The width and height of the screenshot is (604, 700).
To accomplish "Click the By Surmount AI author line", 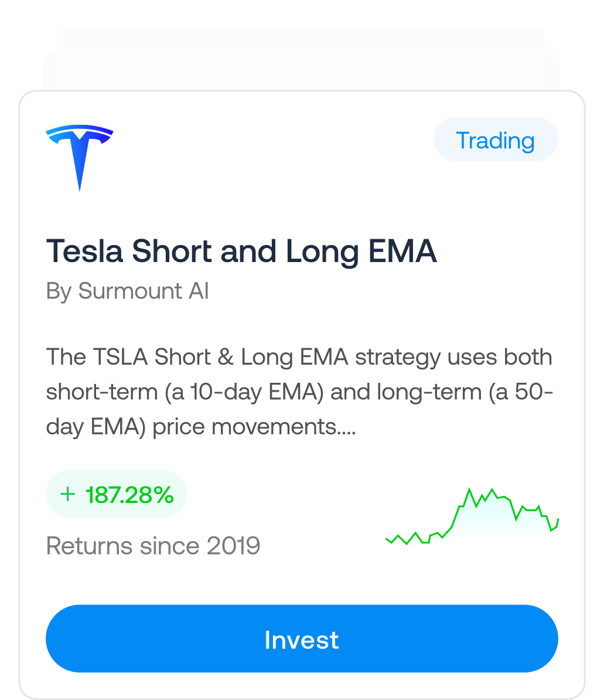I will (127, 291).
